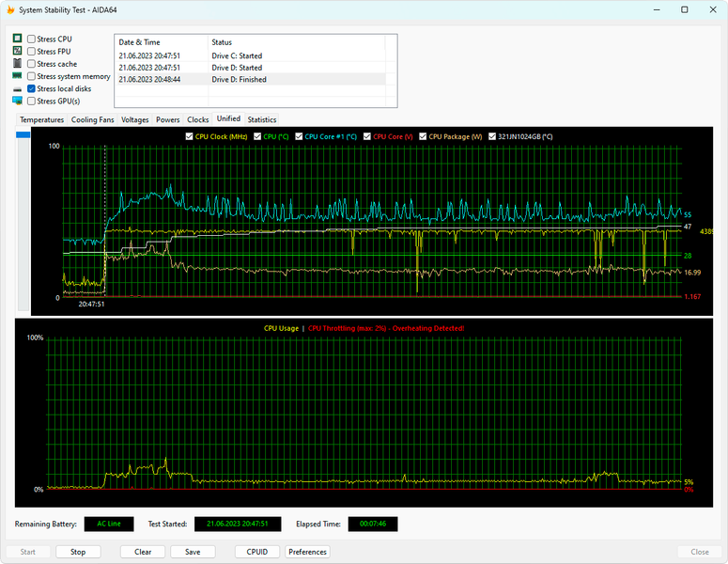Click the Stress system memory RAM icon
Image resolution: width=728 pixels, height=564 pixels.
coord(17,75)
